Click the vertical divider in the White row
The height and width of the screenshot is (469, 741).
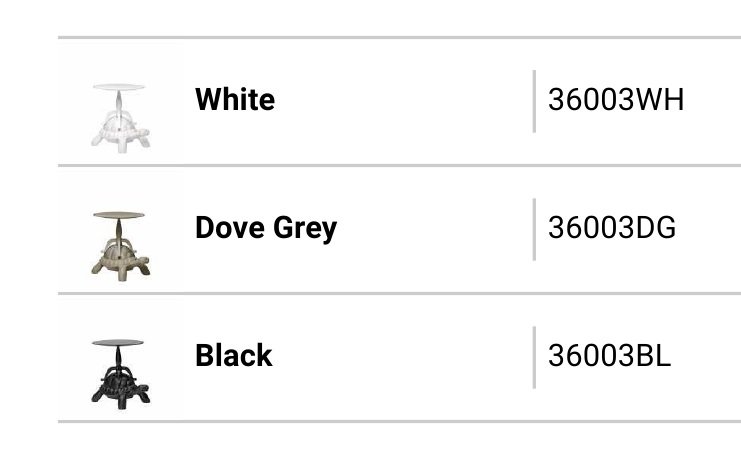(534, 101)
